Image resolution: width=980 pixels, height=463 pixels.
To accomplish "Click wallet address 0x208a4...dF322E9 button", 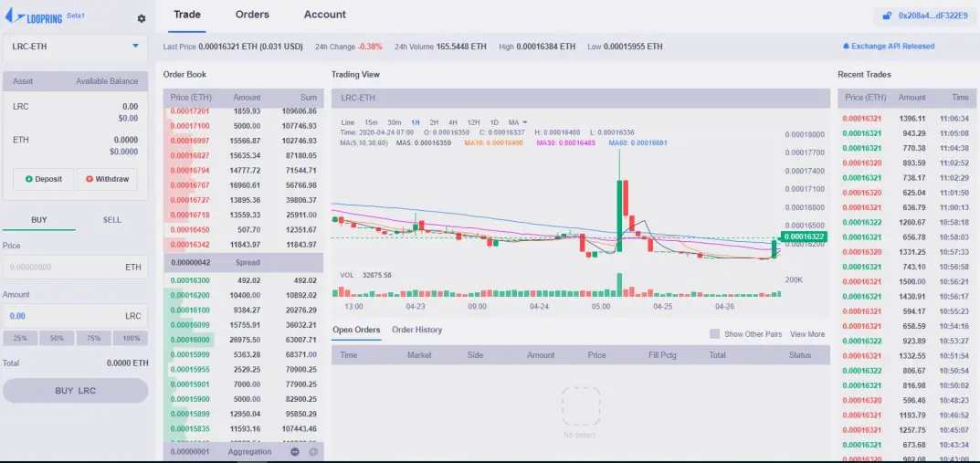I will click(923, 16).
